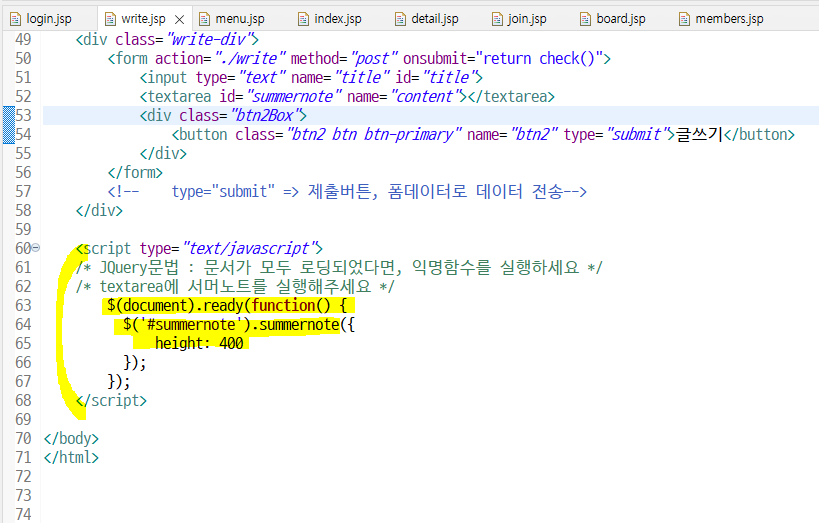Open the menu.jsp tab
The width and height of the screenshot is (819, 523).
pyautogui.click(x=240, y=19)
